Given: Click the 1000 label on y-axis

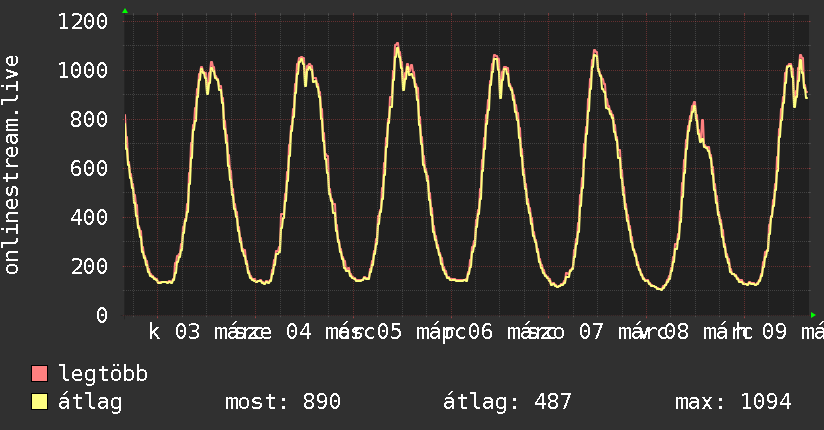Looking at the screenshot, I should click(83, 71).
